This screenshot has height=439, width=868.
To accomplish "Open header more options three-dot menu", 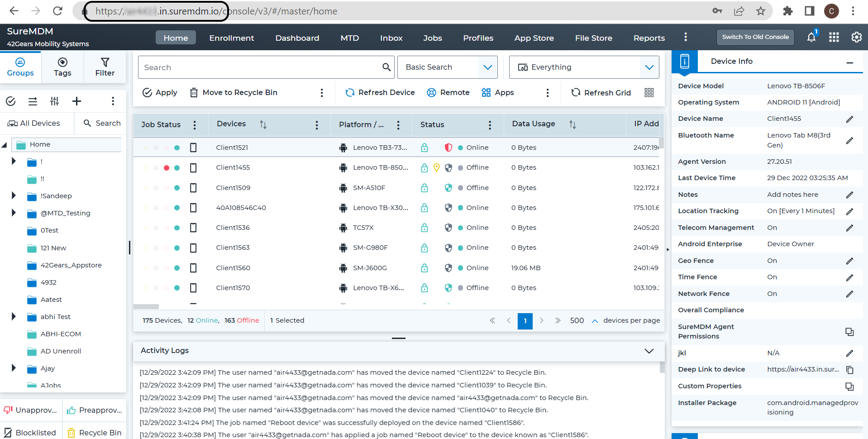I will (x=686, y=37).
